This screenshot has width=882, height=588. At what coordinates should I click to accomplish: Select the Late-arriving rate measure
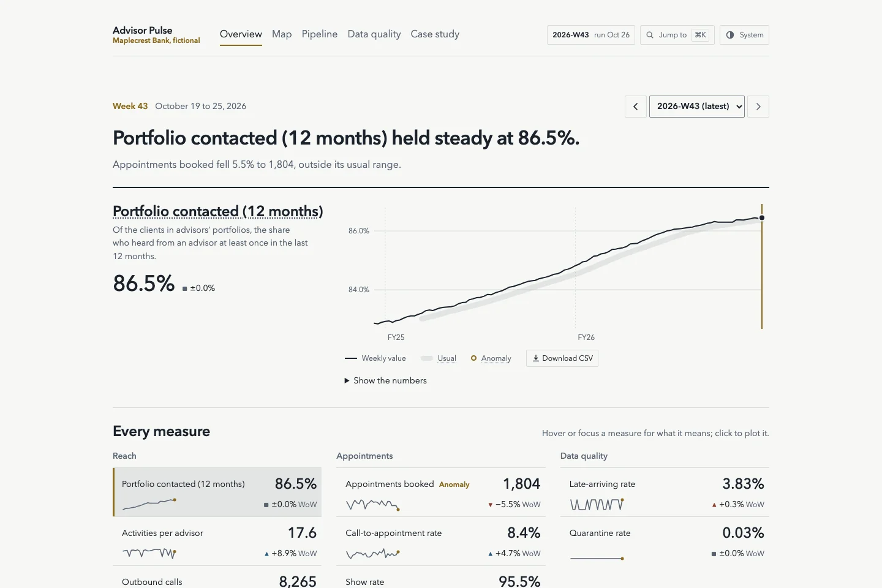tap(665, 492)
